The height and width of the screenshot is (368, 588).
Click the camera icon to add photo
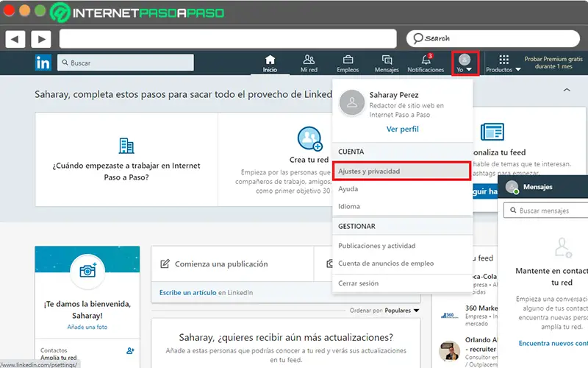pyautogui.click(x=87, y=270)
